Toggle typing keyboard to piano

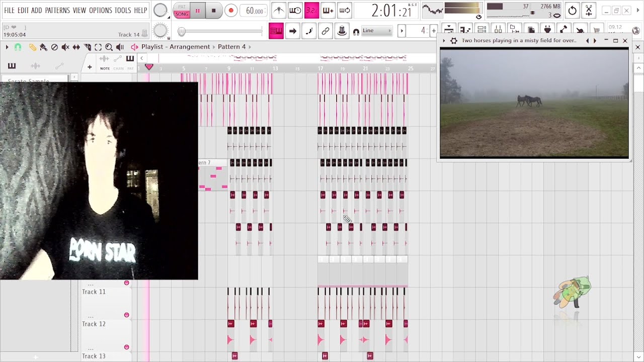click(x=276, y=31)
